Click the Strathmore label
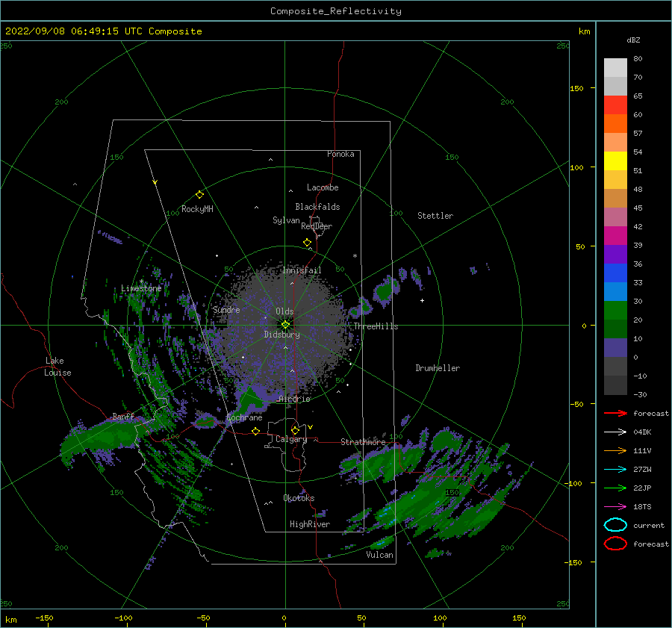Screen dimensions: 672x628 coord(363,442)
